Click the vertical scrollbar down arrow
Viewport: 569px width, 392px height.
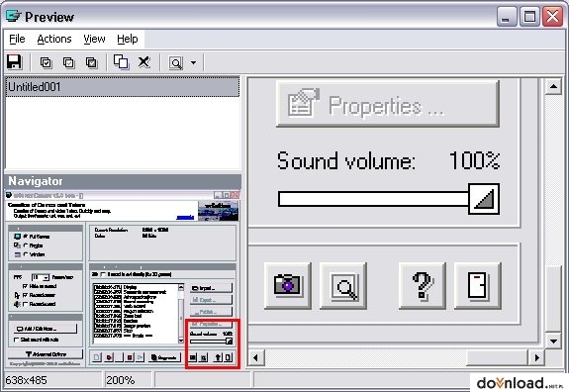click(x=553, y=341)
